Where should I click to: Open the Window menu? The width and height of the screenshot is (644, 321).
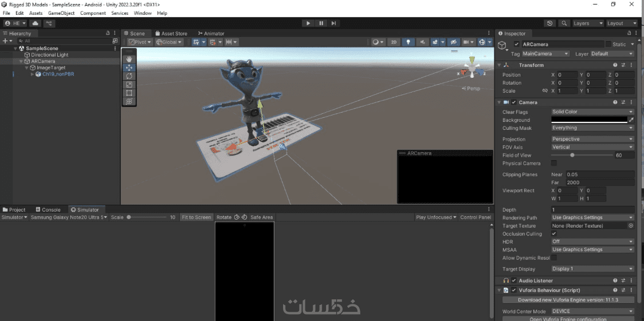click(x=143, y=13)
